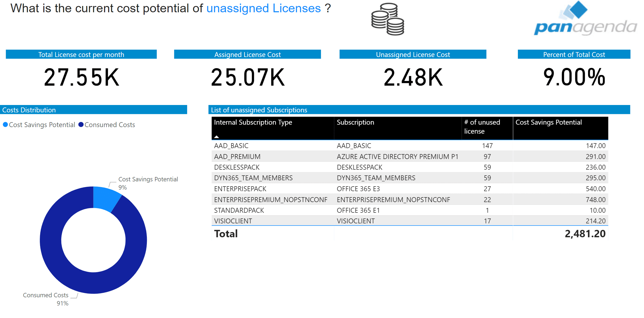Select the Unassigned License Cost 2.48K card
Image resolution: width=644 pixels, height=318 pixels.
click(x=413, y=77)
